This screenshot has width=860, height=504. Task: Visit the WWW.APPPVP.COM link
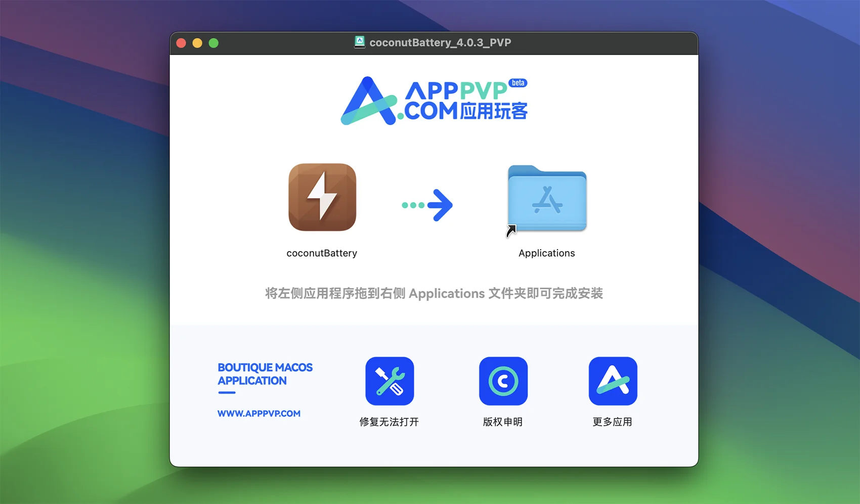pyautogui.click(x=259, y=414)
